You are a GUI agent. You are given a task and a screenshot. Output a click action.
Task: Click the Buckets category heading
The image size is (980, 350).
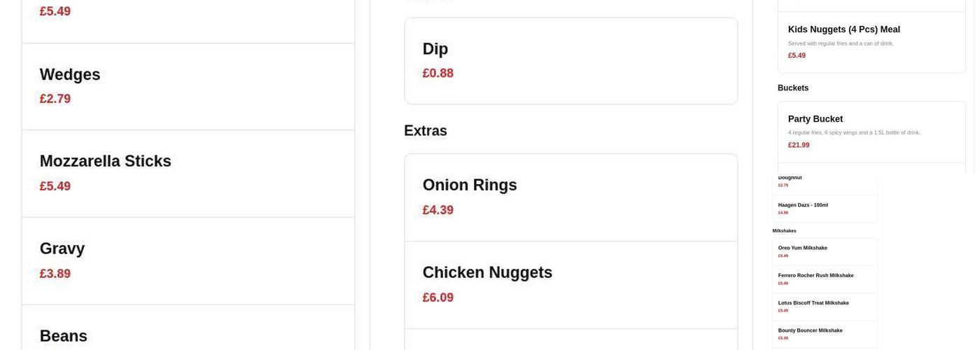click(x=793, y=88)
